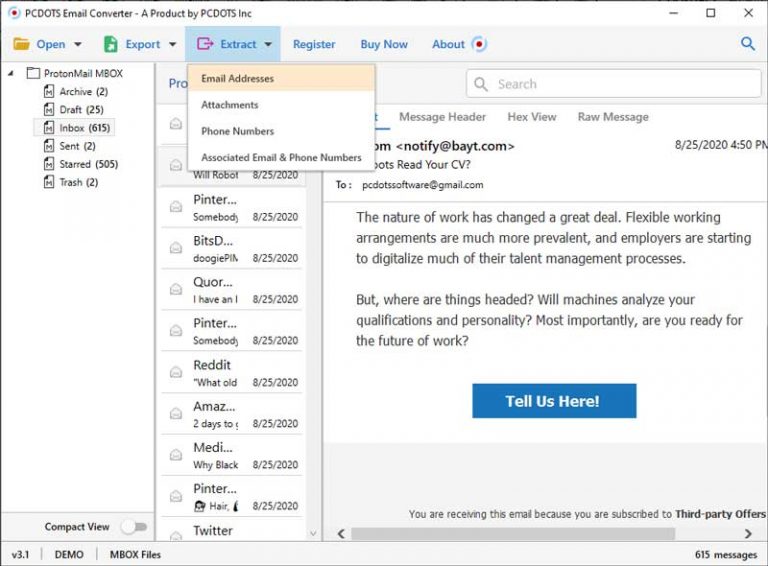Viewport: 768px width, 566px height.
Task: Select the Inbox (615) folder
Action: 74,128
